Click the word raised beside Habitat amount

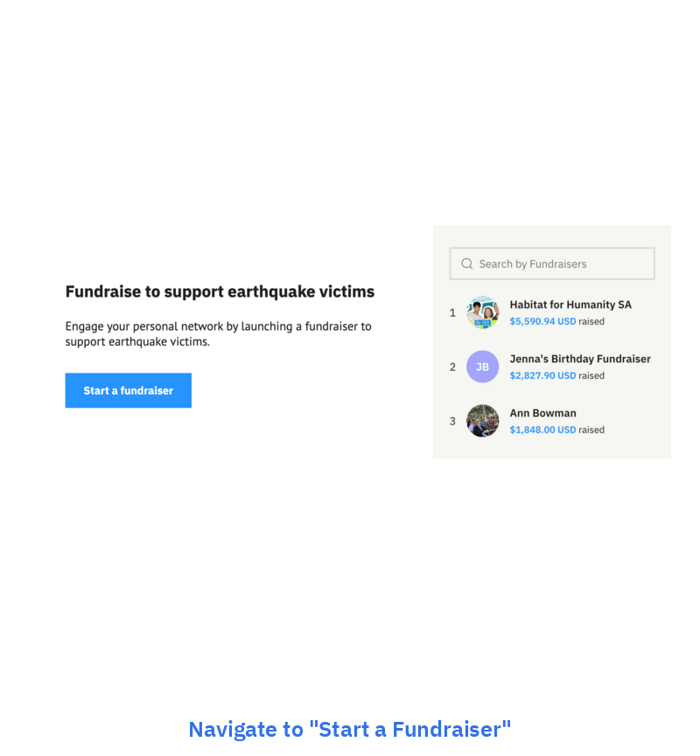pos(591,321)
